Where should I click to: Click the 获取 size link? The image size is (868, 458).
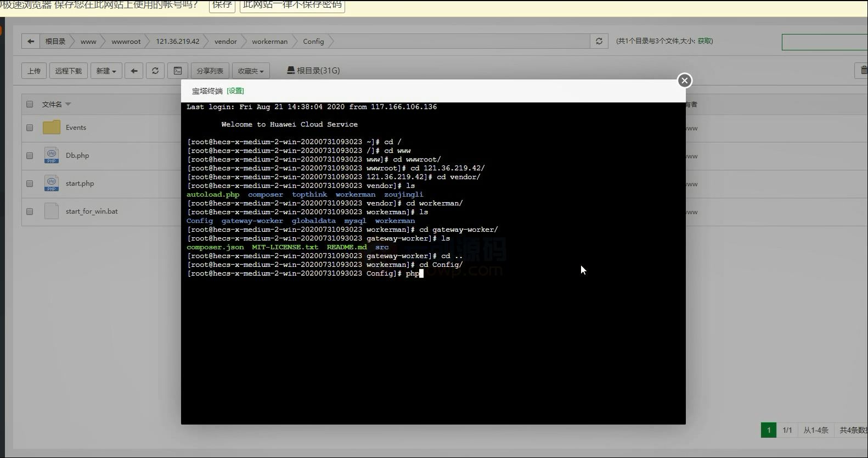click(704, 41)
